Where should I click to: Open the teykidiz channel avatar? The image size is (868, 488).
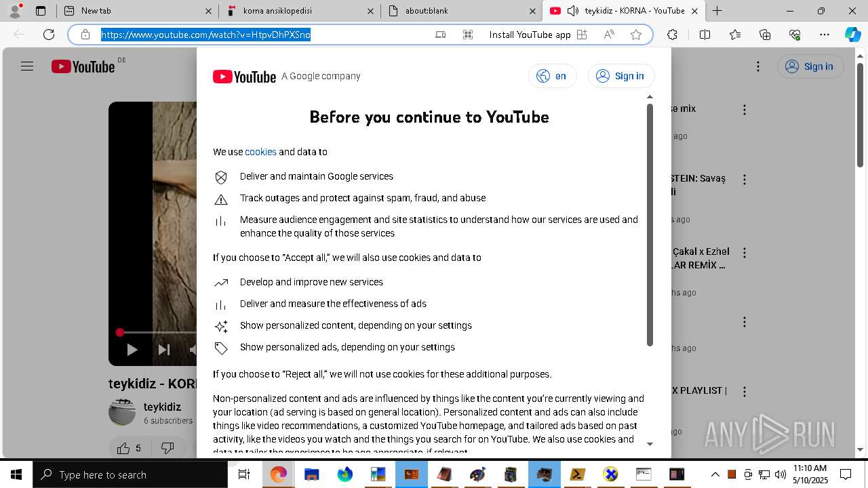point(122,412)
